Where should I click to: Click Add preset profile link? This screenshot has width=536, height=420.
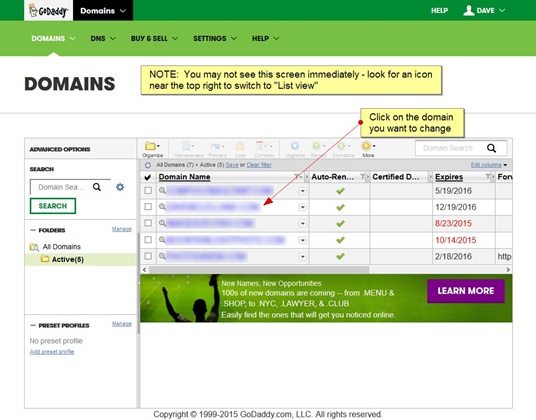52,352
